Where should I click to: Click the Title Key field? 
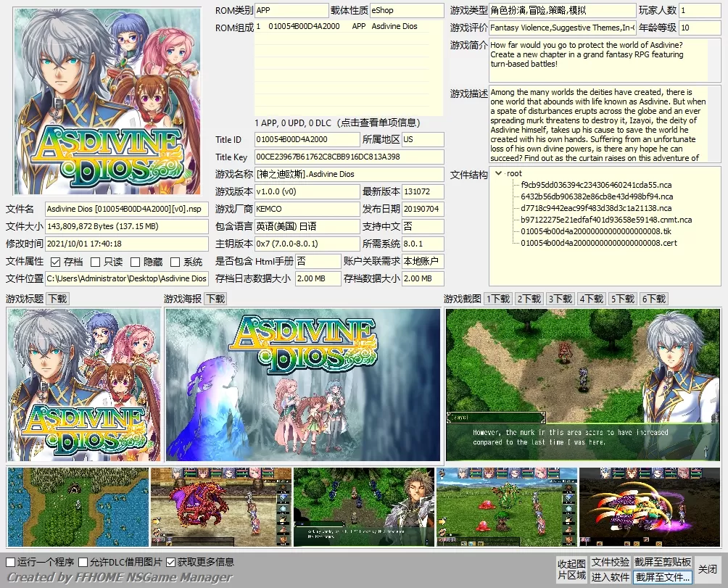coord(349,157)
